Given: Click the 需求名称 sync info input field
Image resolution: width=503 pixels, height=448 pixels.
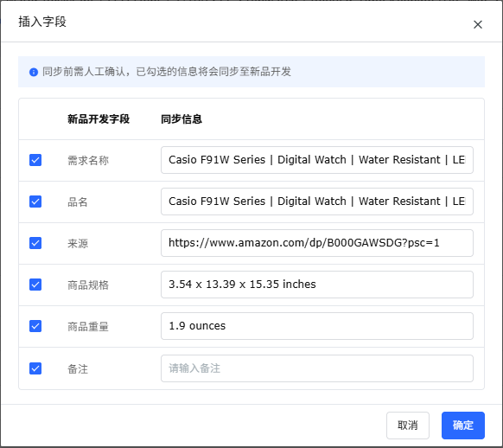Looking at the screenshot, I should (x=317, y=160).
